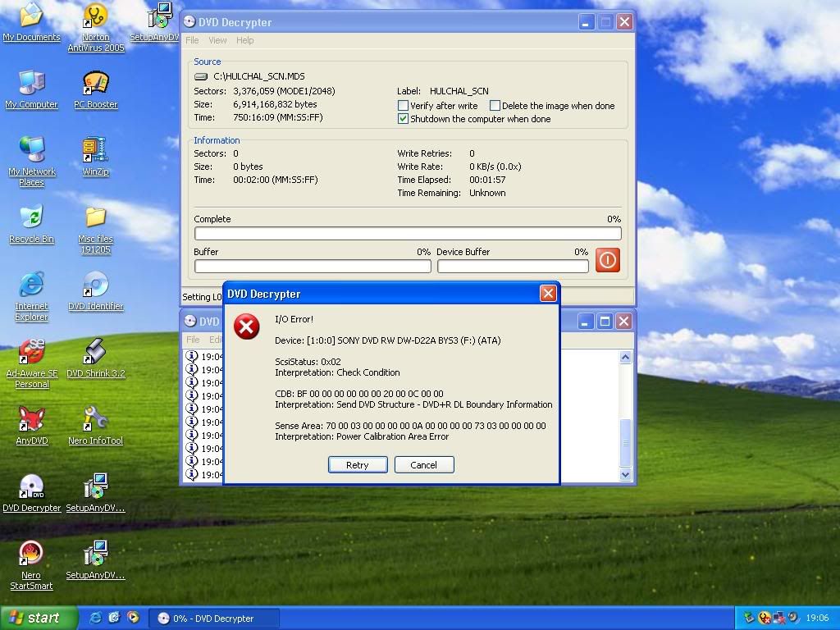Click the log window's scroll up arrow
The height and width of the screenshot is (630, 840).
(x=625, y=358)
